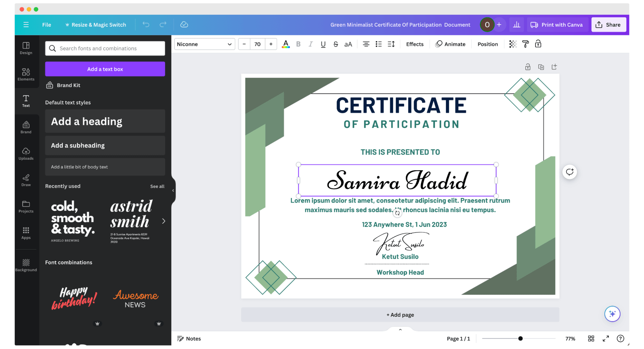The width and height of the screenshot is (644, 349).
Task: Open the Elements sidebar tab
Action: click(26, 74)
